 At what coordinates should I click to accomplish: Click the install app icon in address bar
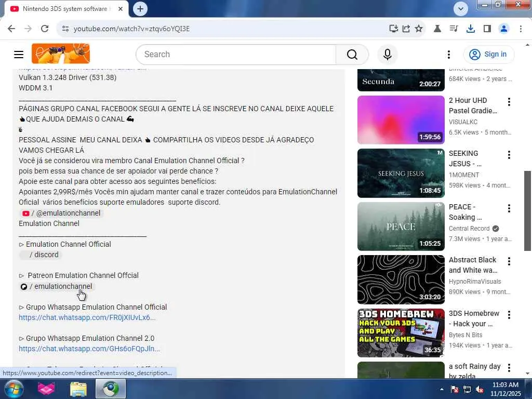point(394,29)
